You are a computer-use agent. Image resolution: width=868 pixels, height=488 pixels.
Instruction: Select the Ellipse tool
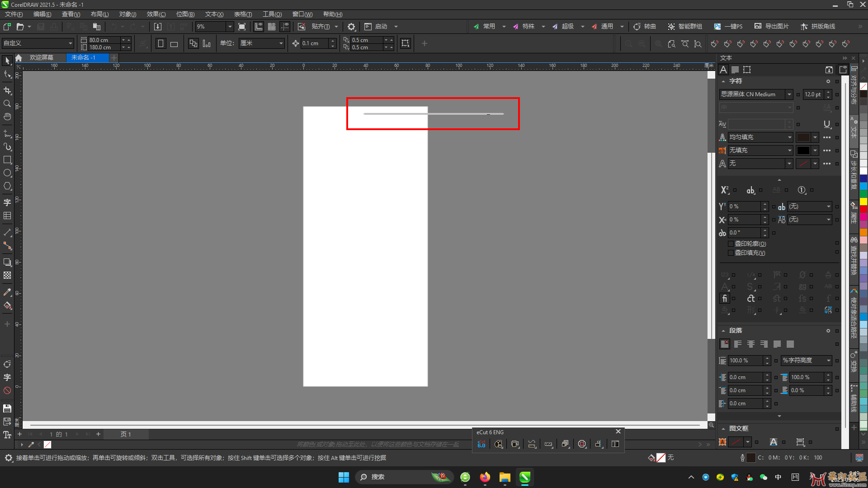click(7, 173)
